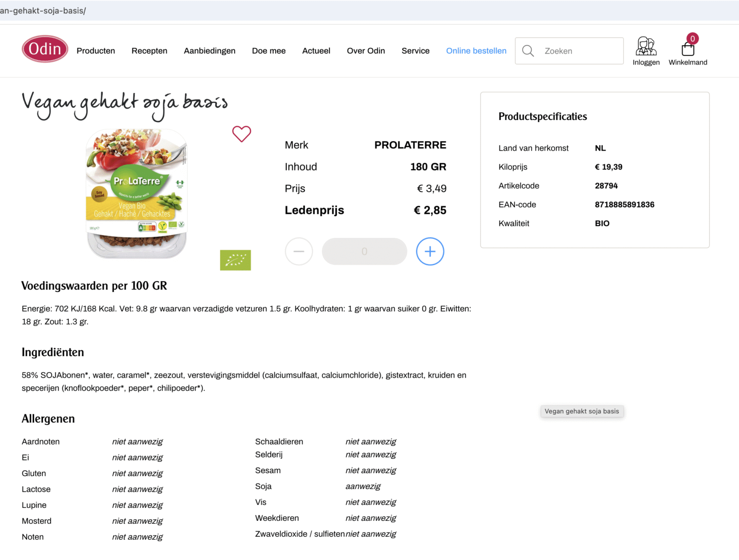The width and height of the screenshot is (739, 560).
Task: Open the Over Odin page
Action: click(366, 51)
